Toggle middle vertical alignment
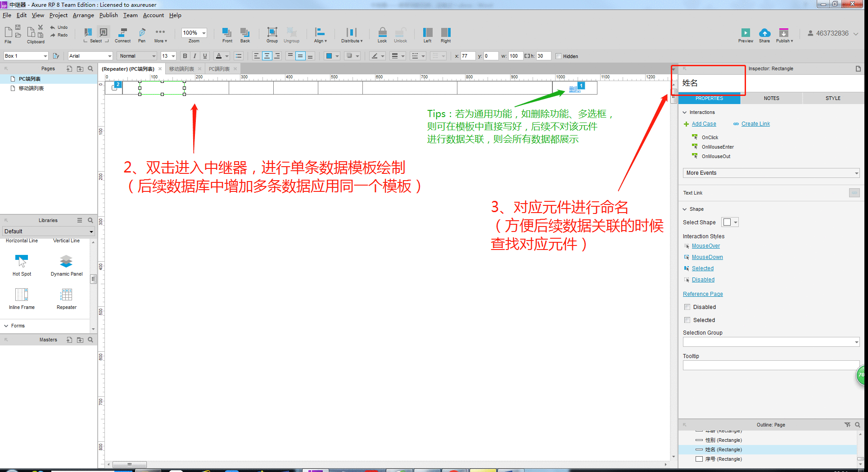868x472 pixels. (x=300, y=56)
